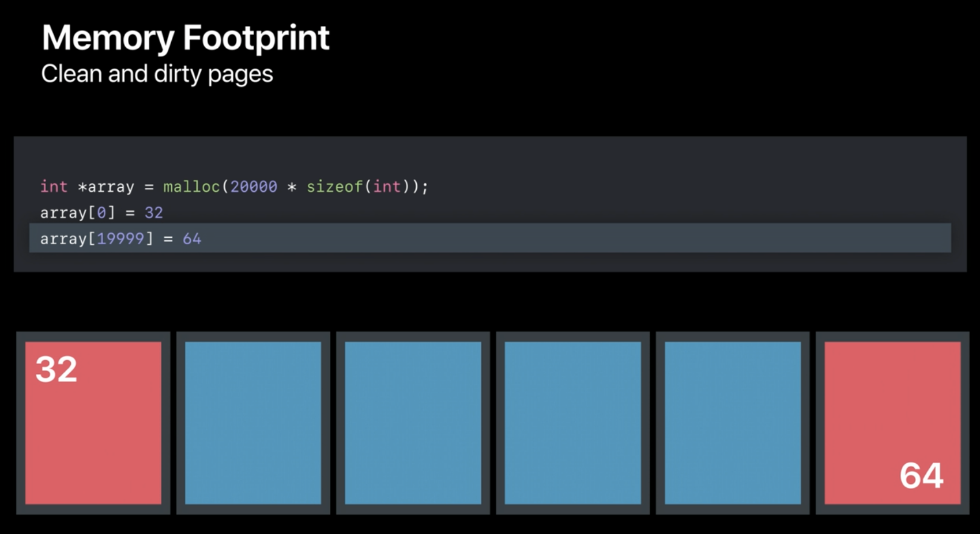This screenshot has width=980, height=534.
Task: Click the "Clean and dirty pages" subtitle
Action: [x=157, y=74]
